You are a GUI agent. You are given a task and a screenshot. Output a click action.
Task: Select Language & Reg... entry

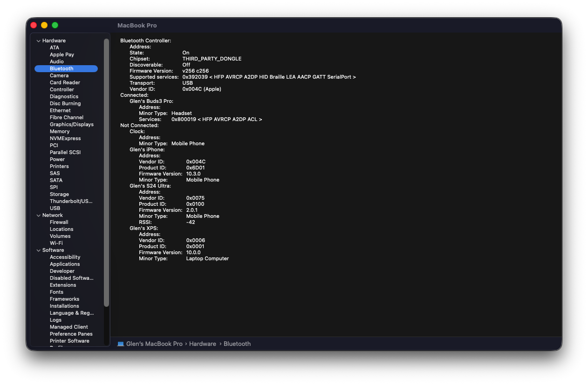[72, 313]
